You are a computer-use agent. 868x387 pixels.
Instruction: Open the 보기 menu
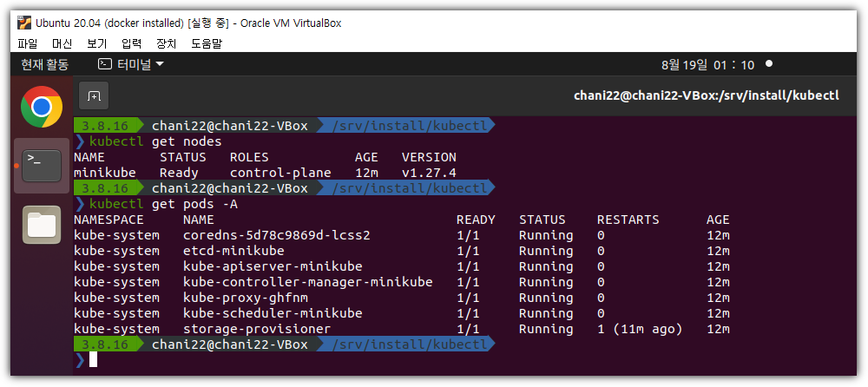97,43
